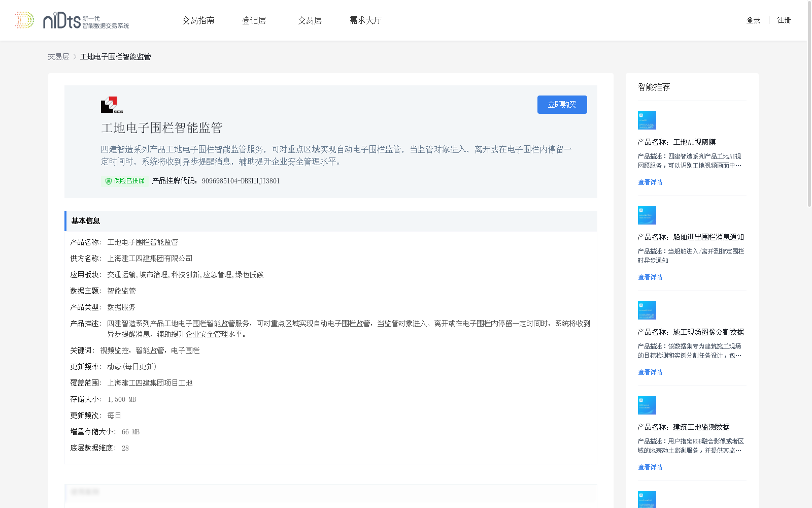Click the 产品类型 value 数据服务
Image resolution: width=812 pixels, height=508 pixels.
click(x=121, y=307)
